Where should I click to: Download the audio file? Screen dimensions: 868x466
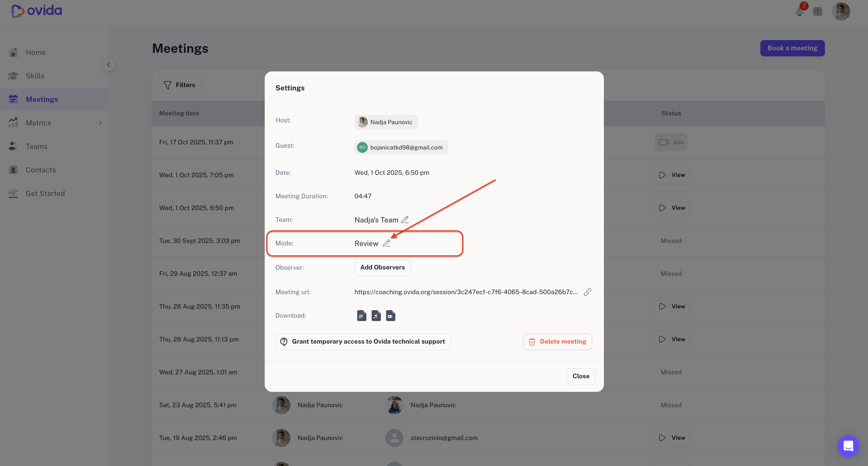coord(376,316)
